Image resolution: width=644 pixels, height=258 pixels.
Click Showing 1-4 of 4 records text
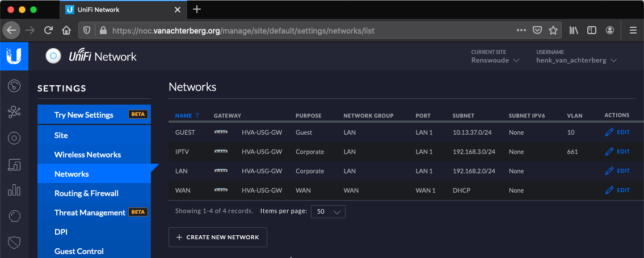tap(214, 211)
